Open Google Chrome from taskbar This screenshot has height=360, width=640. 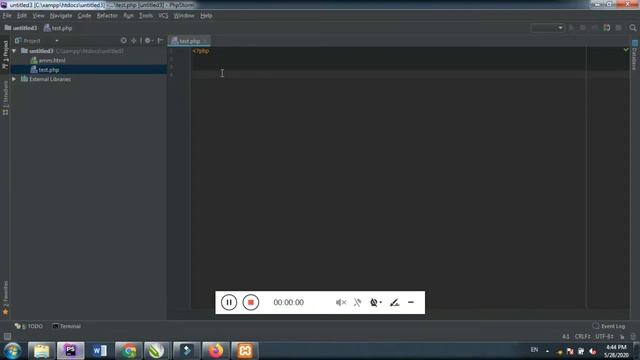click(x=129, y=351)
